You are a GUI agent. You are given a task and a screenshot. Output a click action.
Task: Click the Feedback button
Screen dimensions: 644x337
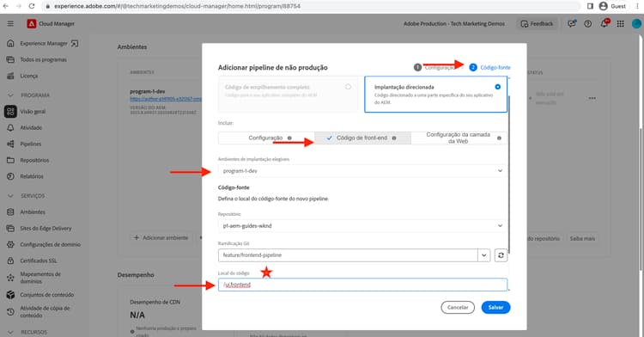tap(537, 24)
